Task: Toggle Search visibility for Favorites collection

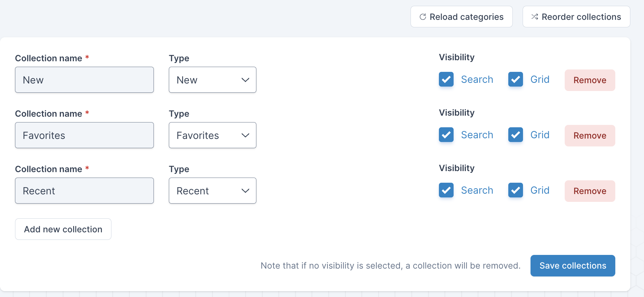Action: 446,135
